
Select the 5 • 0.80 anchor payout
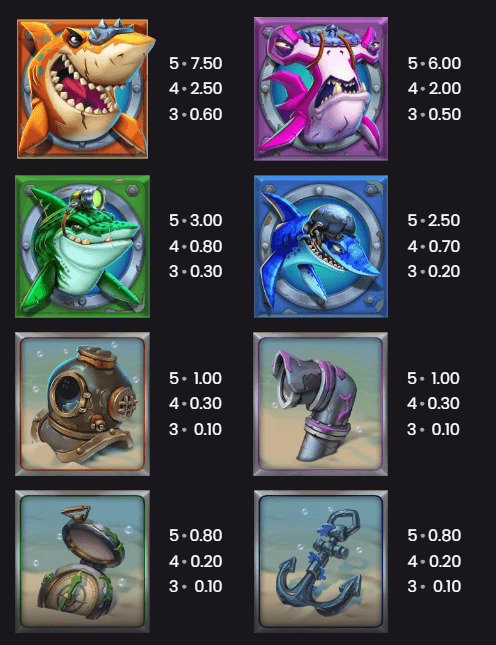[434, 536]
